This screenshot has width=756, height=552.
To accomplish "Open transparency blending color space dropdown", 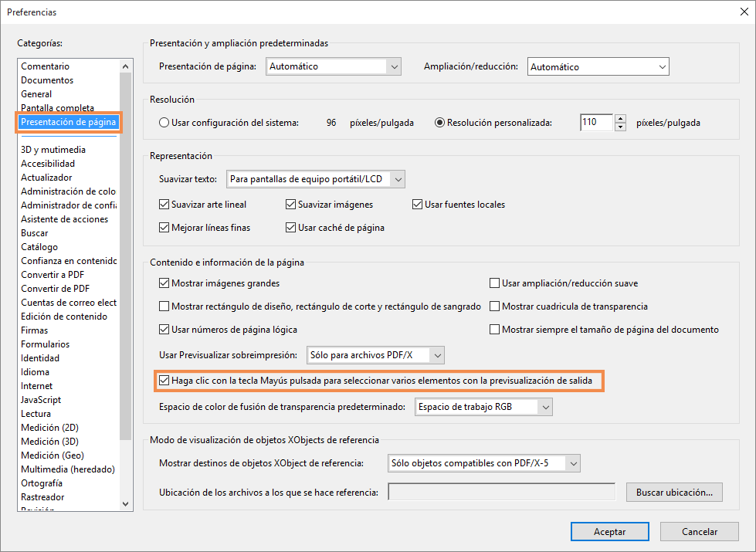I will pos(483,407).
